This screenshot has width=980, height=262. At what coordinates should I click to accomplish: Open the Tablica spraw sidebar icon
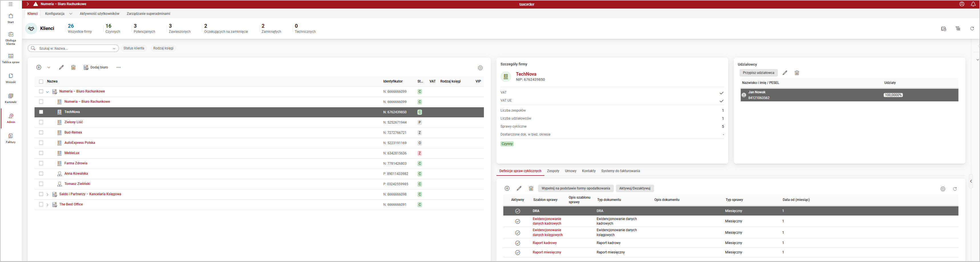(11, 58)
